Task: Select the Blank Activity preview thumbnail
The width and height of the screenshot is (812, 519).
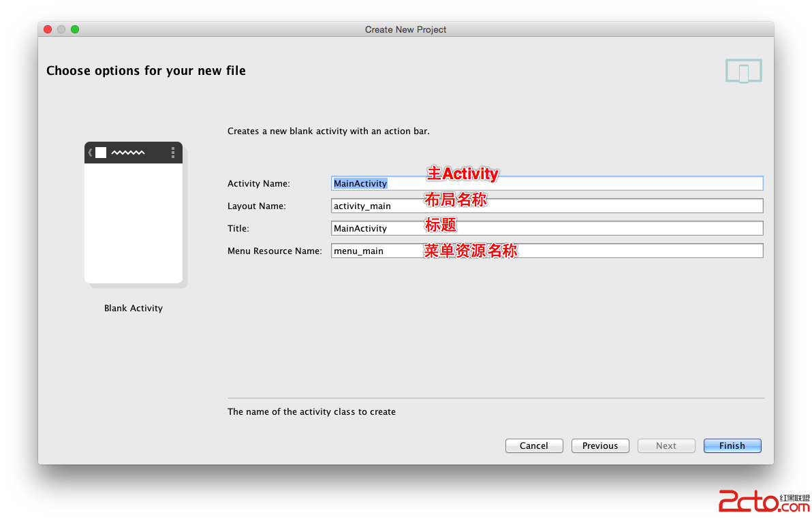Action: pos(135,214)
